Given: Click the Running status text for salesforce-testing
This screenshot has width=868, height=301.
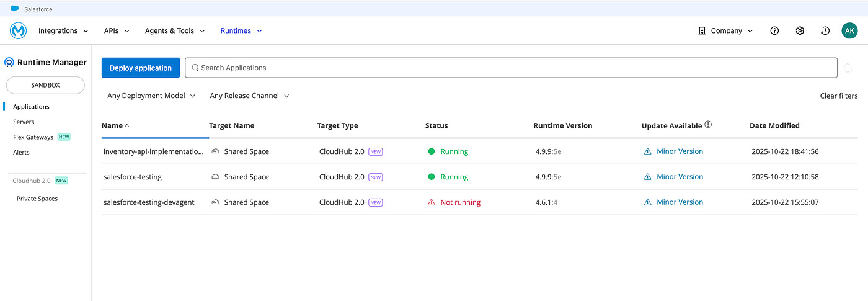Looking at the screenshot, I should tap(454, 177).
